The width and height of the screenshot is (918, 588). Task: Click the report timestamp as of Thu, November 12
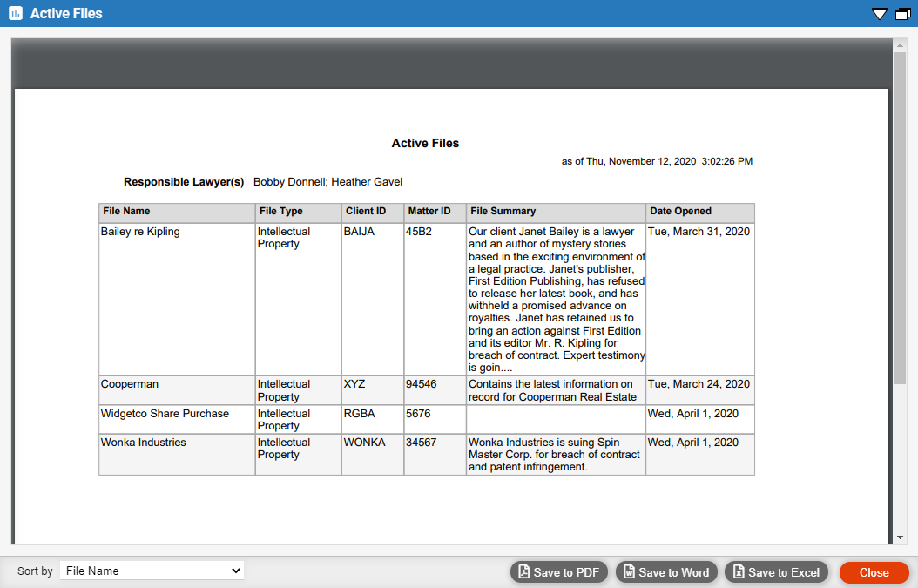click(x=657, y=161)
